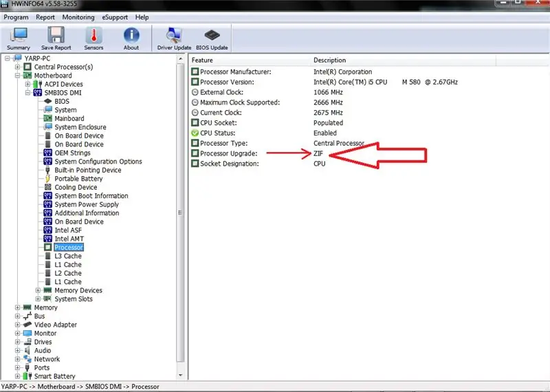Select the Processor Upgrade row
Screen dimensions: 550x392
pos(257,153)
